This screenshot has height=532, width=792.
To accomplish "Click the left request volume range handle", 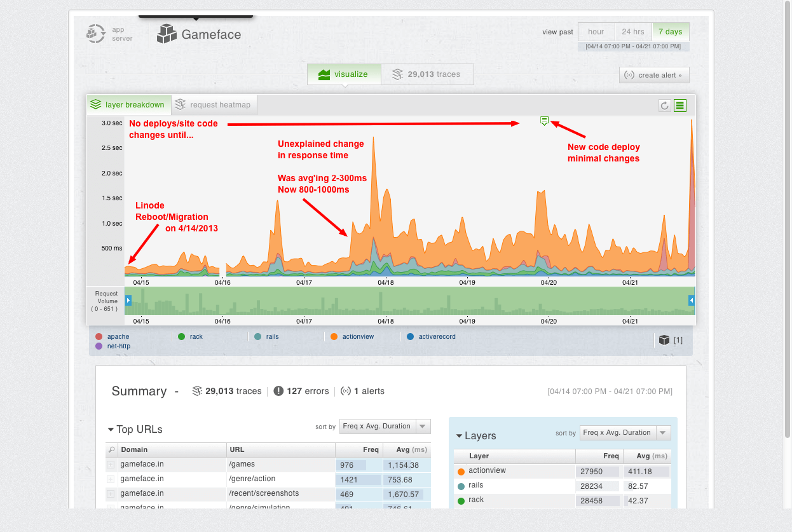I will click(x=128, y=300).
